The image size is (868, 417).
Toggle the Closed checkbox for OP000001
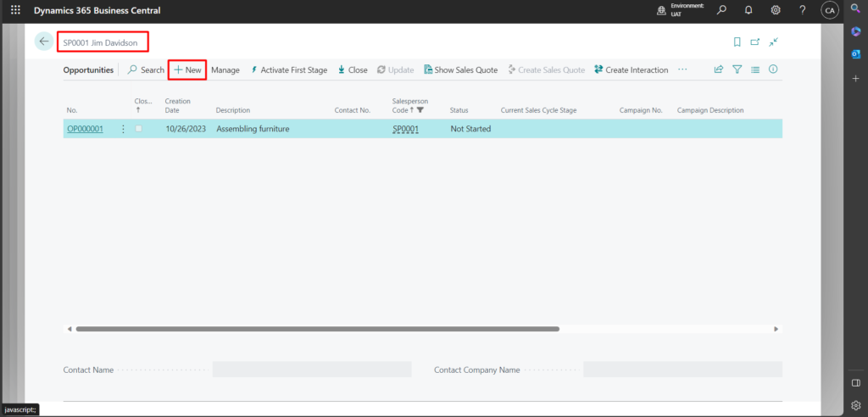point(138,129)
